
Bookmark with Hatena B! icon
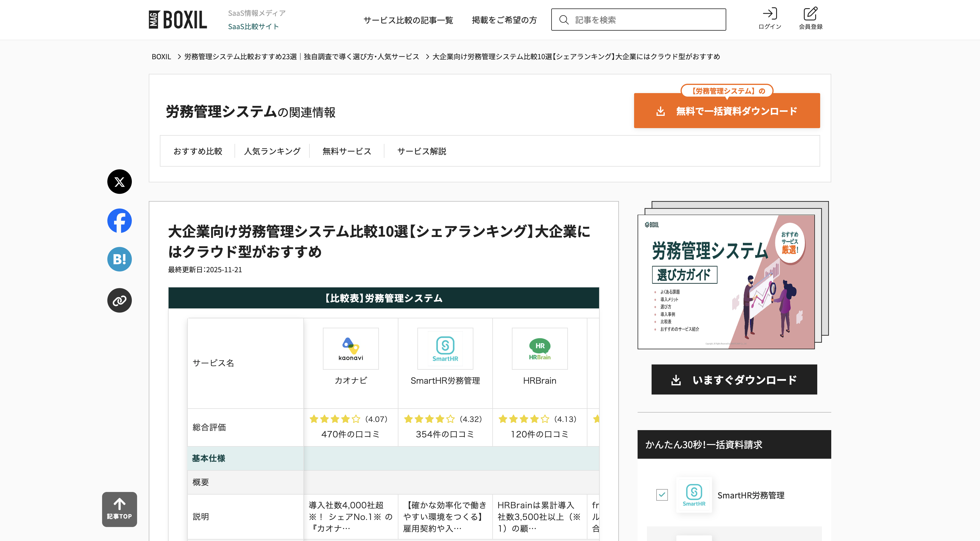pos(120,259)
